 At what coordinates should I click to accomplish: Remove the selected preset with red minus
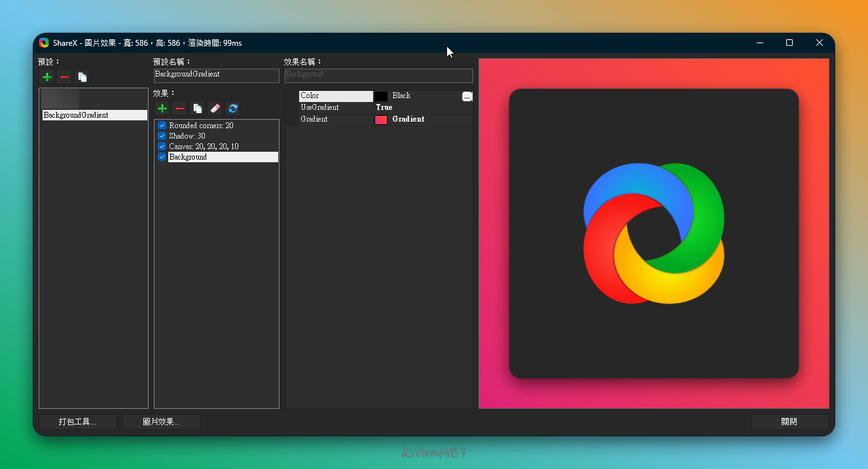(x=64, y=77)
